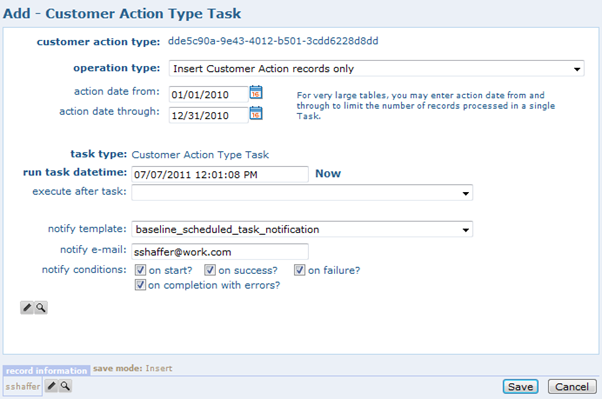
Task: Click the Save button
Action: pos(521,387)
